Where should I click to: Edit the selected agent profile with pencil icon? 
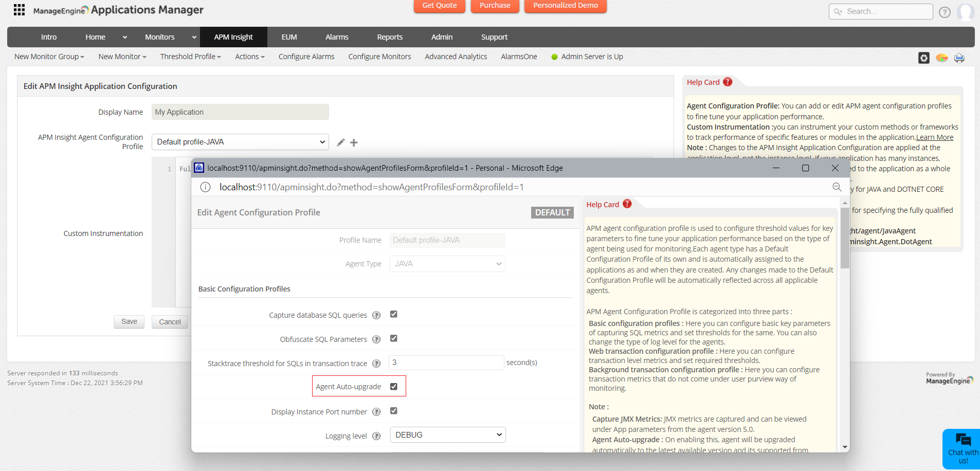click(340, 142)
